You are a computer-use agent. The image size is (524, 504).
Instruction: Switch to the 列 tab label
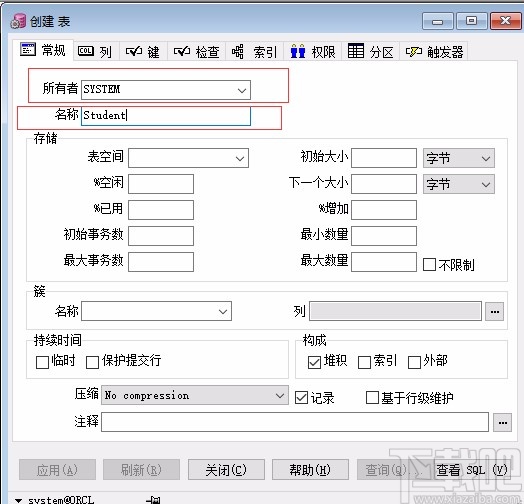point(106,52)
